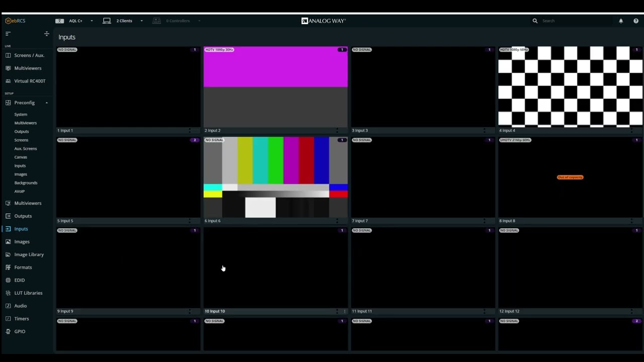The height and width of the screenshot is (362, 644).
Task: Open the Timers setup page
Action: tap(22, 318)
